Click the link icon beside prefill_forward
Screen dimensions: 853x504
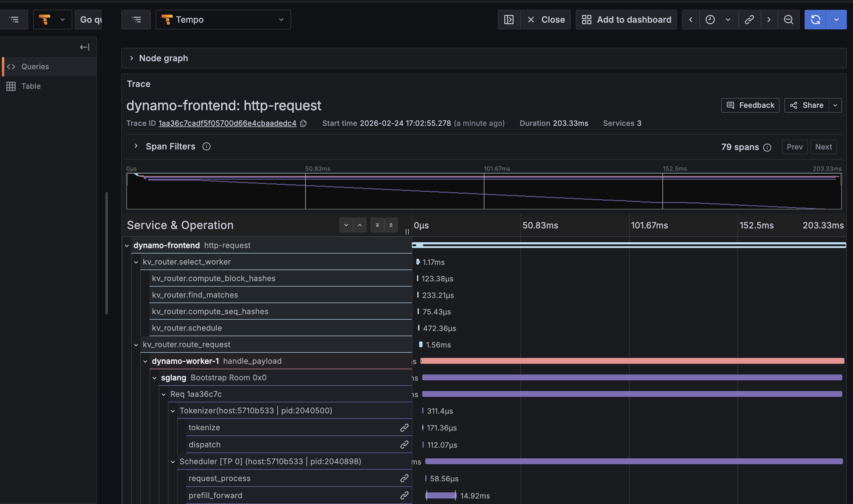tap(404, 495)
